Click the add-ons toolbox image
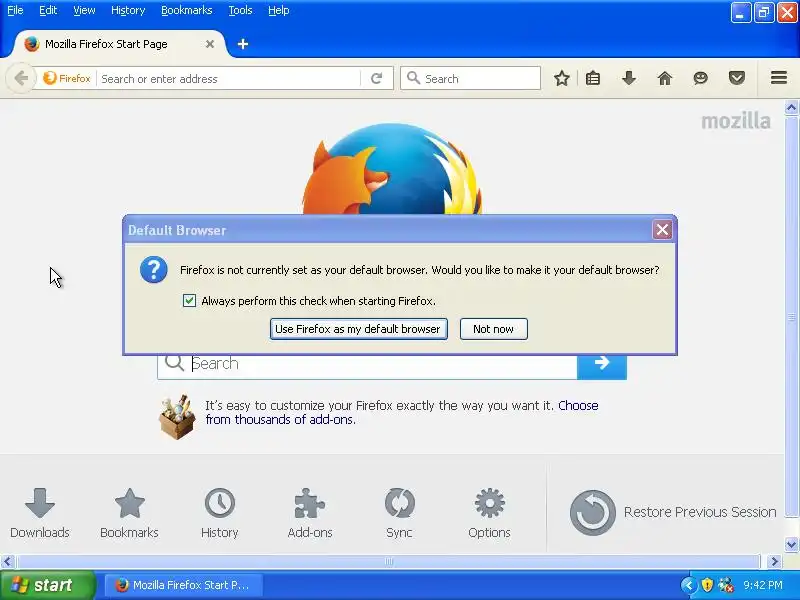Image resolution: width=800 pixels, height=600 pixels. pyautogui.click(x=177, y=417)
